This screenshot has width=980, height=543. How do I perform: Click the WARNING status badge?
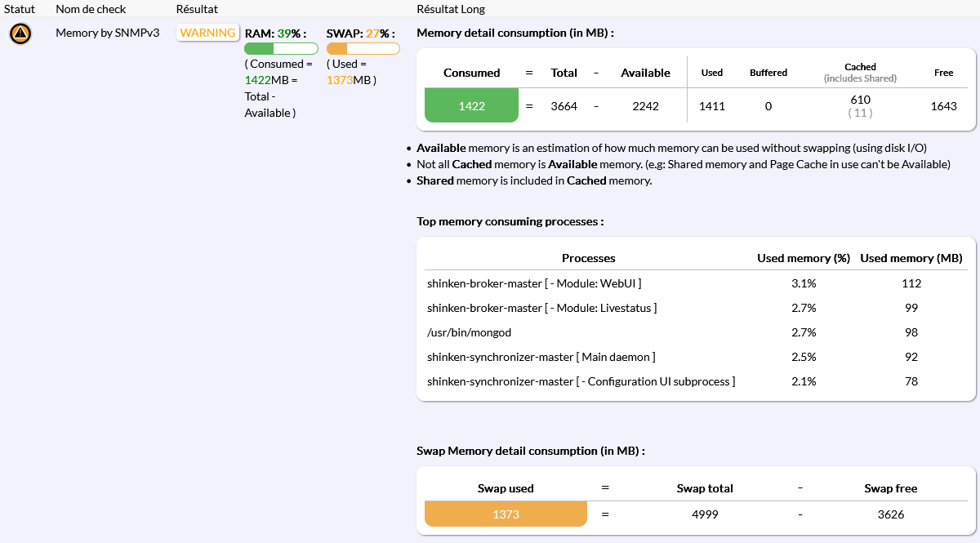click(207, 33)
